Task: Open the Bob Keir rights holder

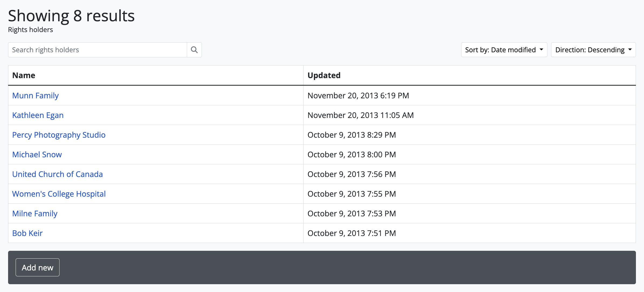Action: (x=27, y=233)
